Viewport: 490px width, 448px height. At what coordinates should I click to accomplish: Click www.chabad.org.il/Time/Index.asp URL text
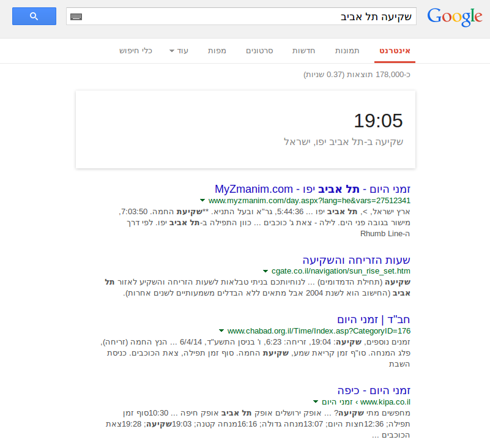click(x=319, y=330)
